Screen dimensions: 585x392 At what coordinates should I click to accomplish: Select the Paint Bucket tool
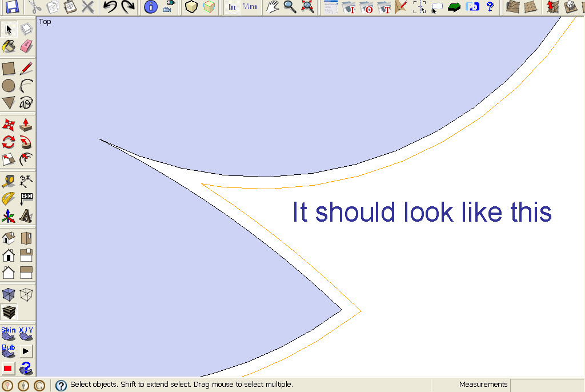(x=9, y=47)
